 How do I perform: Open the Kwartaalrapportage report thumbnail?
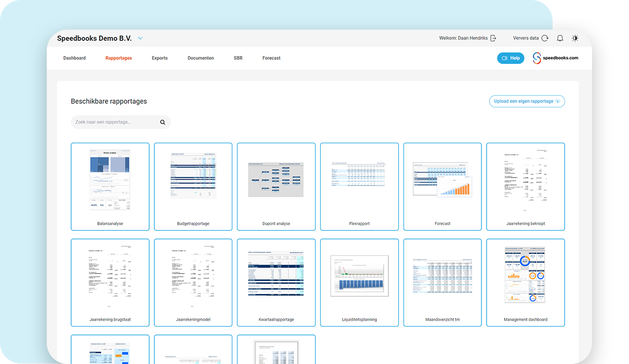coord(277,282)
